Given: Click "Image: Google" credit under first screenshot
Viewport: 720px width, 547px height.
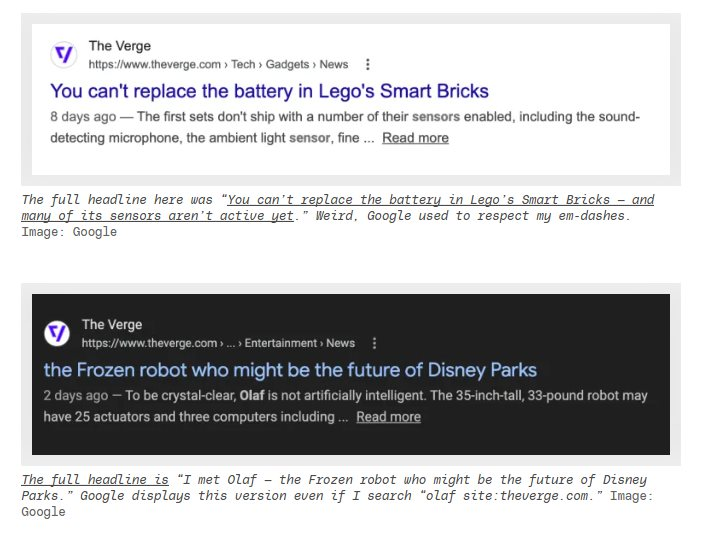Looking at the screenshot, I should 69,232.
